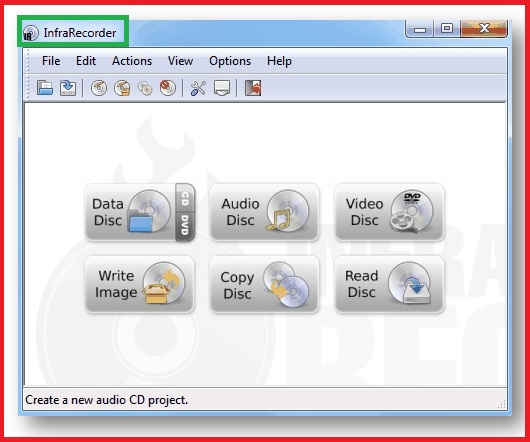Open Configuration via the wrench toolbar icon
The width and height of the screenshot is (530, 442).
198,89
